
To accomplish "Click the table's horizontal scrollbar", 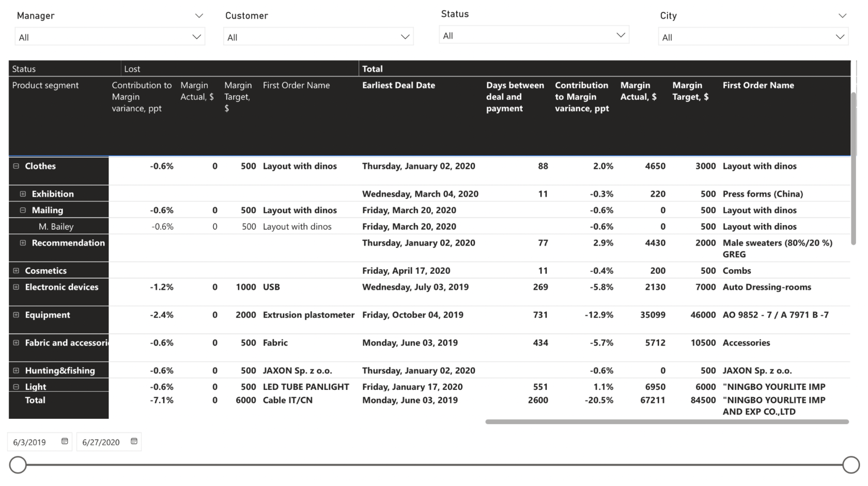I will click(667, 422).
